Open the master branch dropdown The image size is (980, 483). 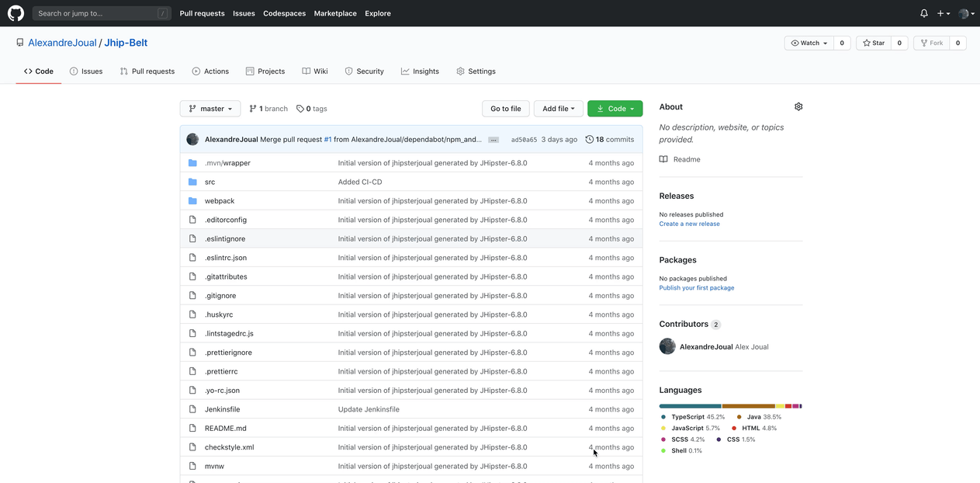(210, 109)
